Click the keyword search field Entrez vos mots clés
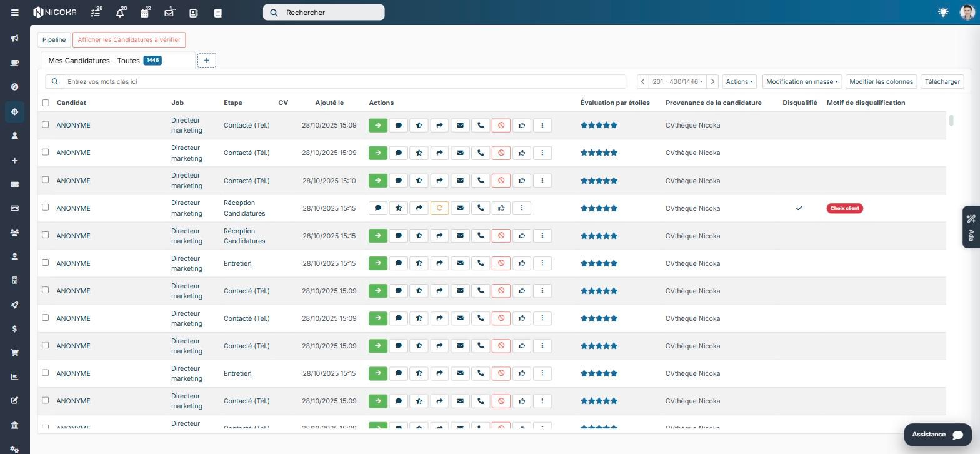The height and width of the screenshot is (454, 980). (x=344, y=82)
